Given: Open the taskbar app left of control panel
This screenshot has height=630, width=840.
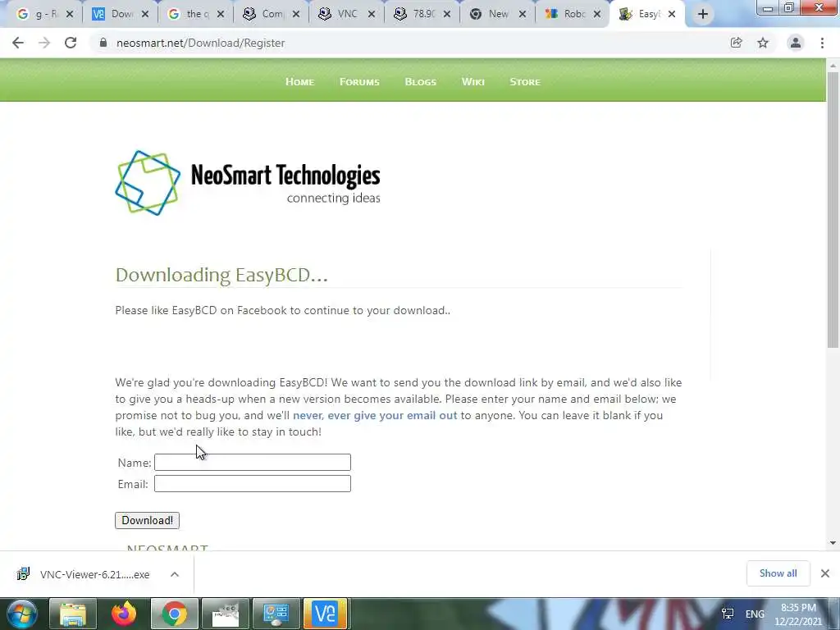Looking at the screenshot, I should point(226,614).
